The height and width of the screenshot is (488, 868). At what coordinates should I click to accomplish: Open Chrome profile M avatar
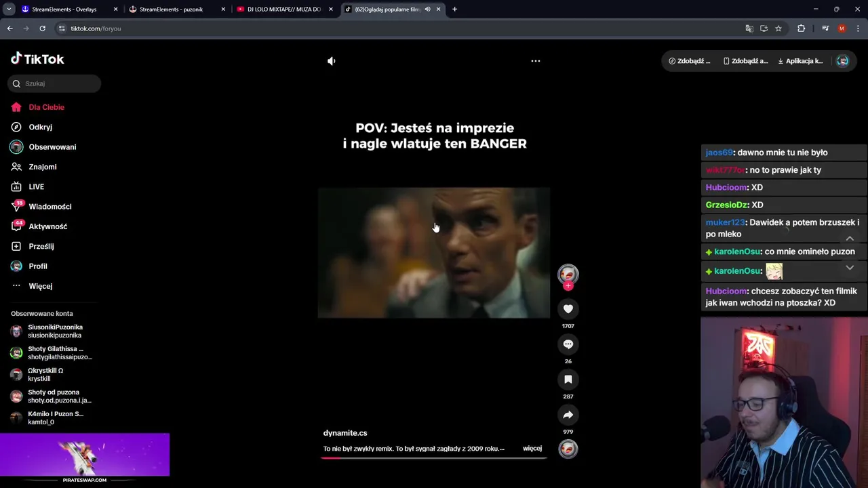[842, 28]
